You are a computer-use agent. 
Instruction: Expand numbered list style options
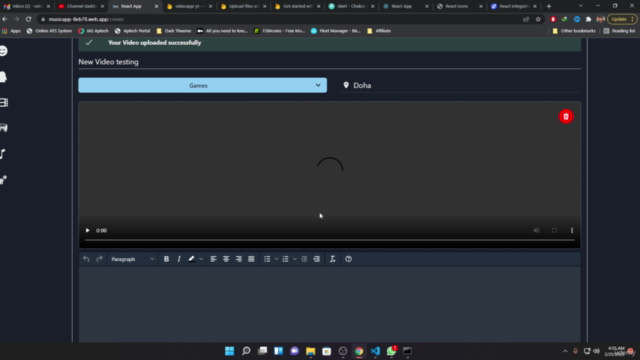295,259
